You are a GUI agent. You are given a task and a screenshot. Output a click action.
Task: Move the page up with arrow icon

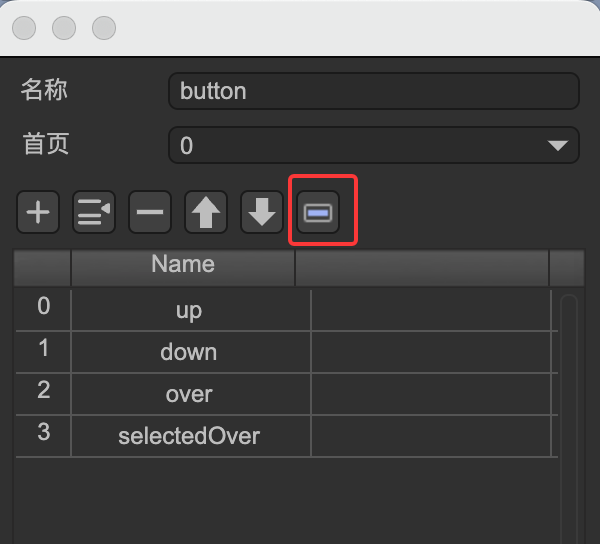click(x=206, y=212)
